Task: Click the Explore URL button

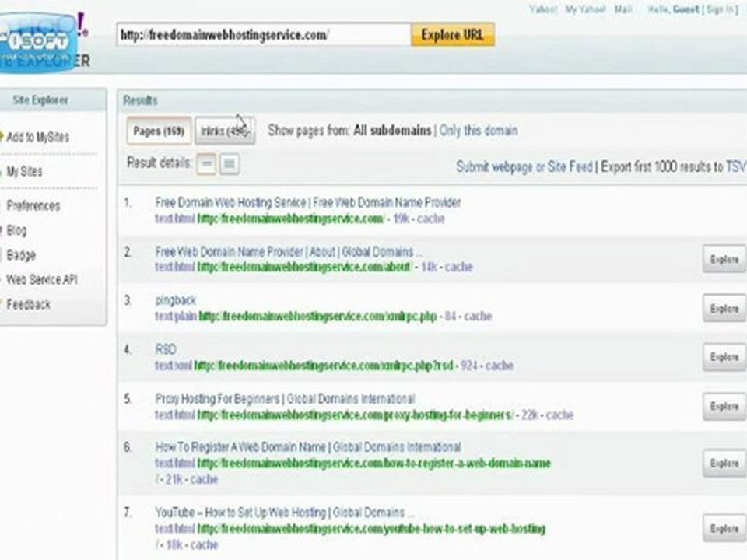Action: (453, 35)
